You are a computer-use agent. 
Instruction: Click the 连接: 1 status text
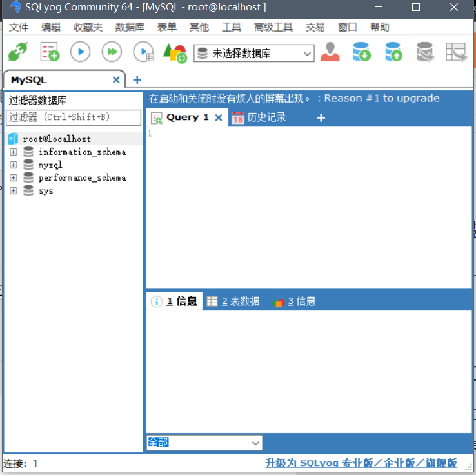tap(21, 463)
